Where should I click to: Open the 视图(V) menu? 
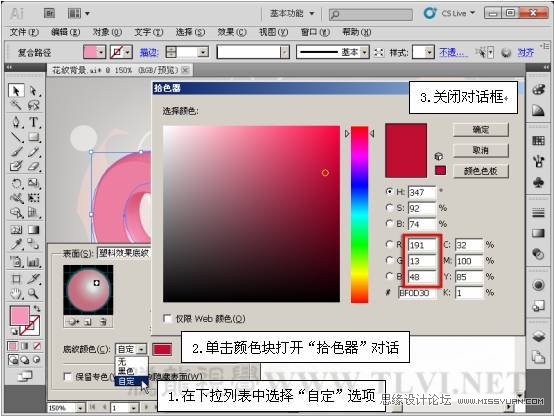[x=273, y=32]
